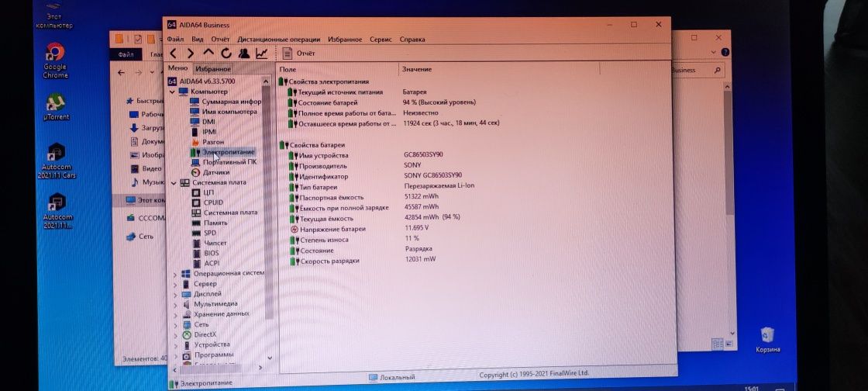
Task: Switch to the Меню tab
Action: tap(177, 68)
